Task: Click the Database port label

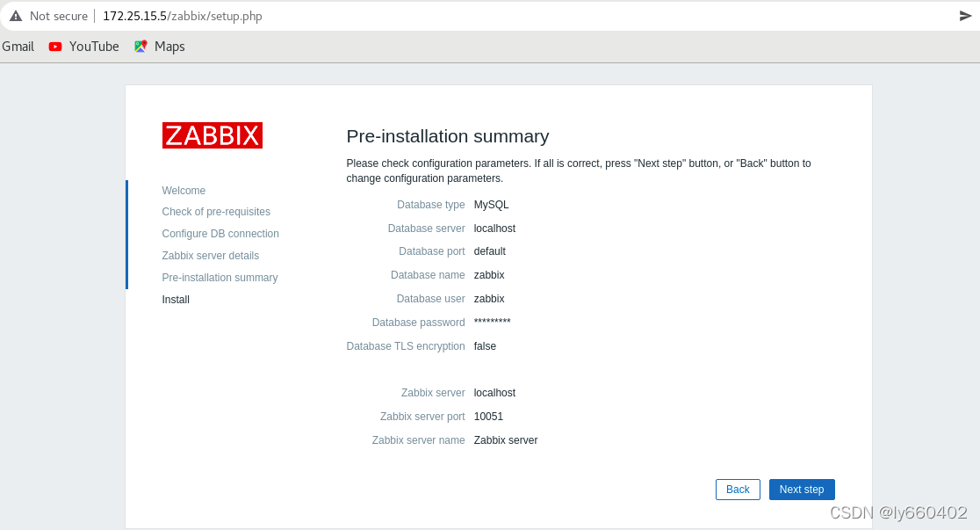Action: [432, 250]
